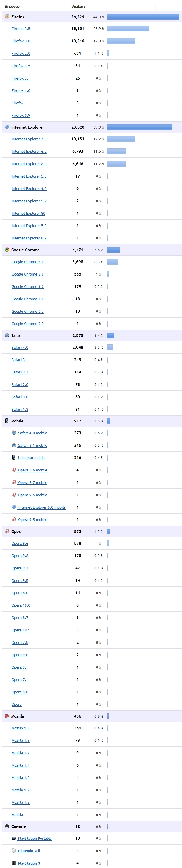Click the Firefox browser group icon
The width and height of the screenshot is (182, 868).
tap(7, 16)
